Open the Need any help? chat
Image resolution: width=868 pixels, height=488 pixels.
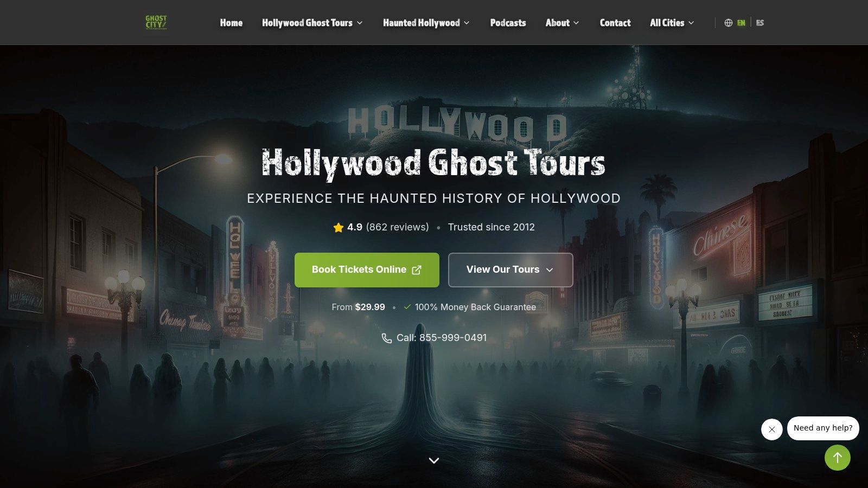(823, 428)
